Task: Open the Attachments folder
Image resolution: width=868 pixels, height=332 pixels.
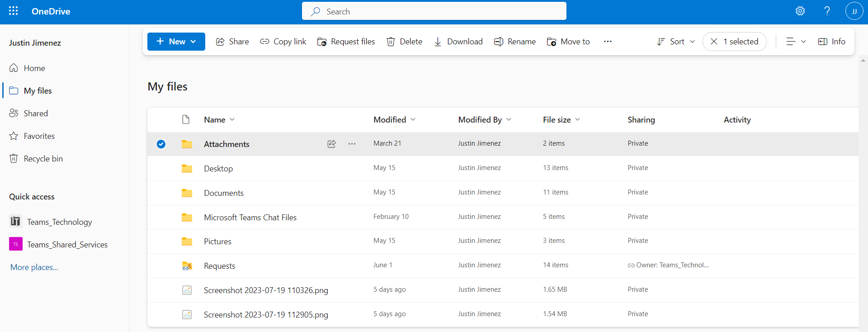Action: click(226, 144)
